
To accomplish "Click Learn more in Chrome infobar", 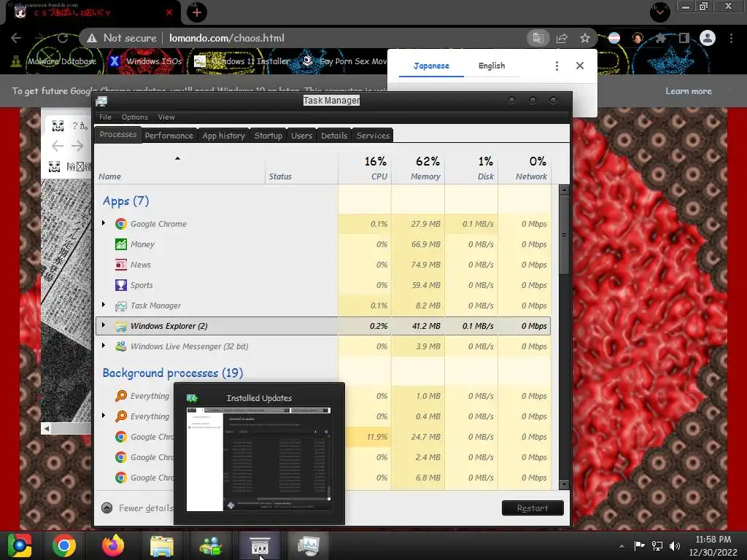I will click(689, 91).
